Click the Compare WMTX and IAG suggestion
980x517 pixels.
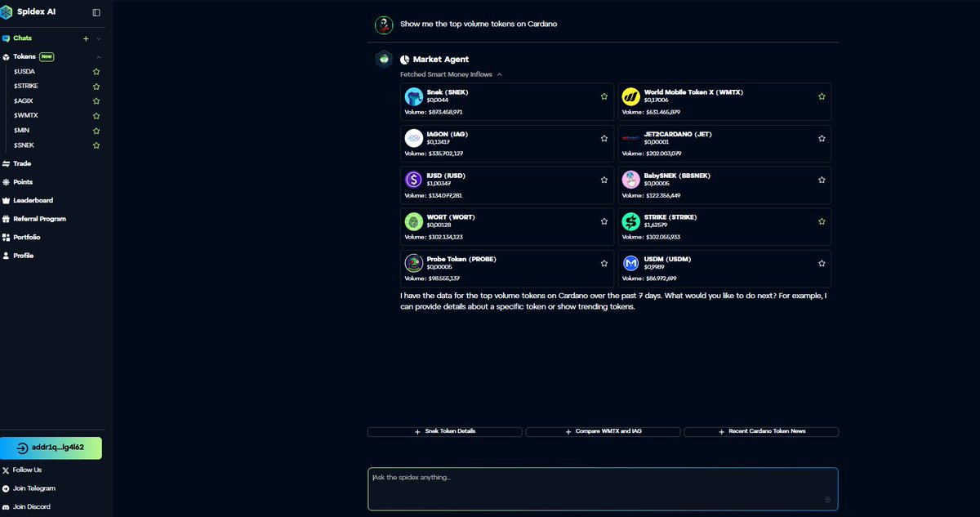[603, 431]
